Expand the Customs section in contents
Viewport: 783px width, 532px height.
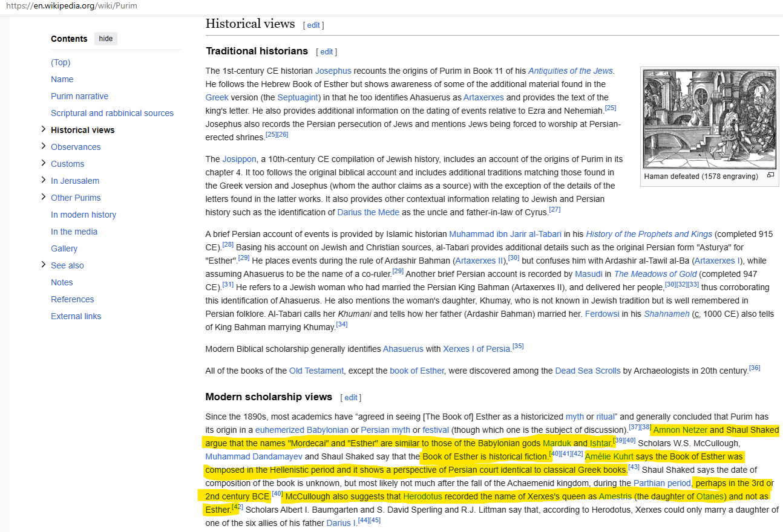43,163
